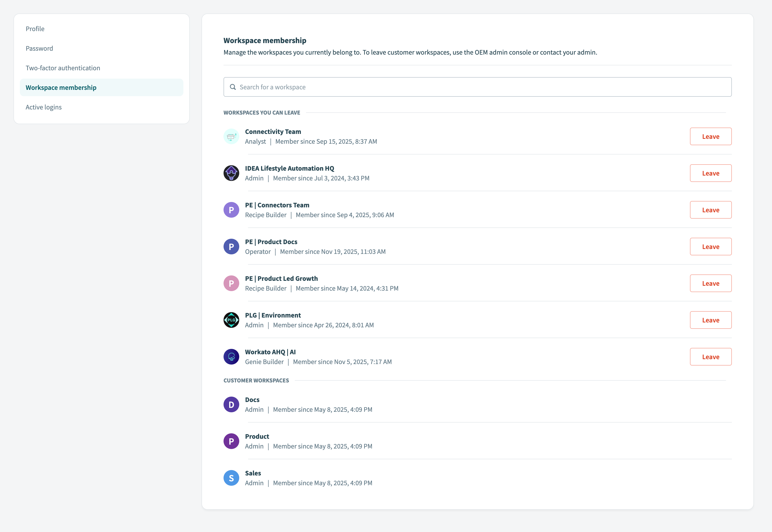
Task: Leave the Connectivity Team workspace
Action: coord(711,136)
